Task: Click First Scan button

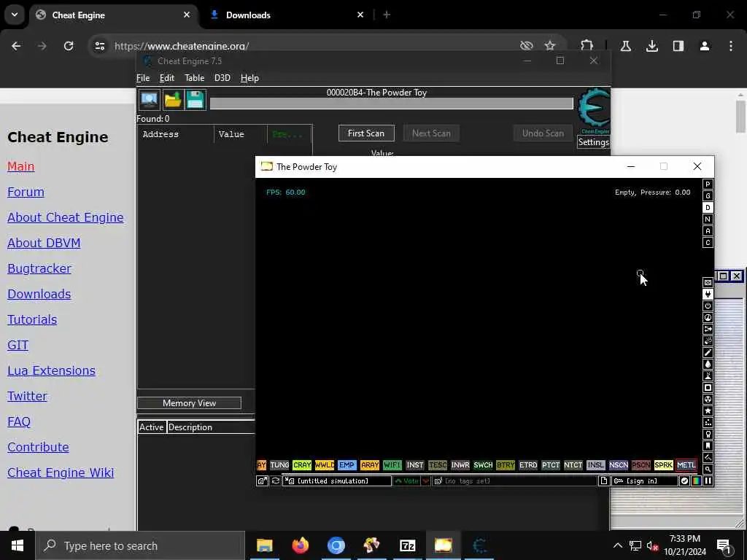Action: click(366, 133)
